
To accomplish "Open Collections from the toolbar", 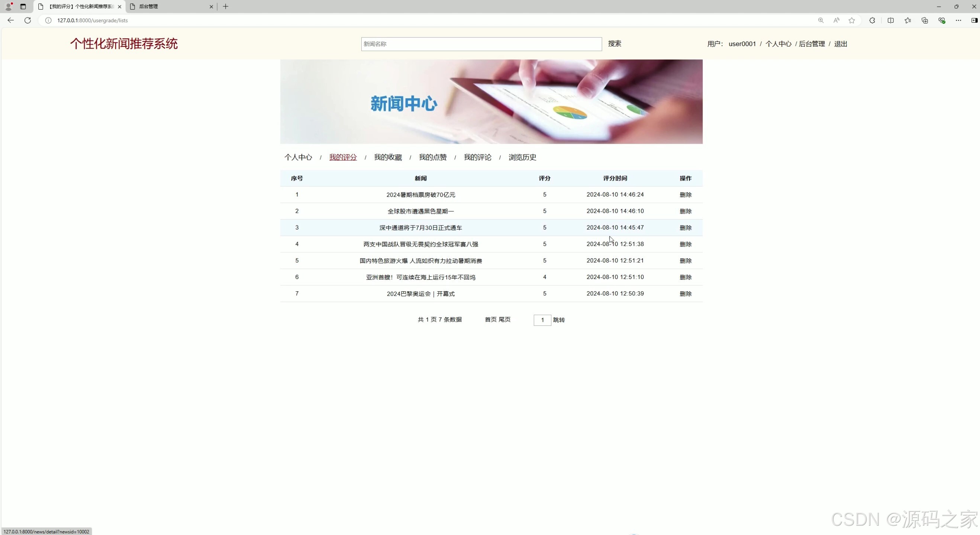I will click(925, 20).
